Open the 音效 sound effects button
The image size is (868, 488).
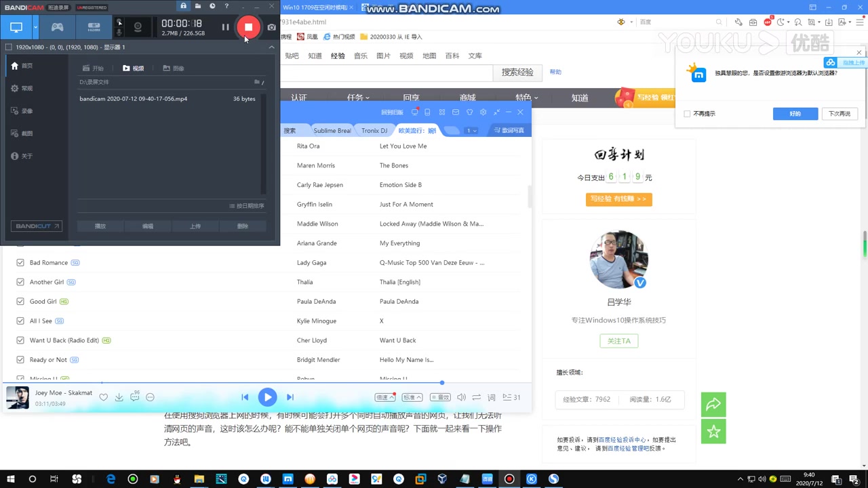point(440,397)
